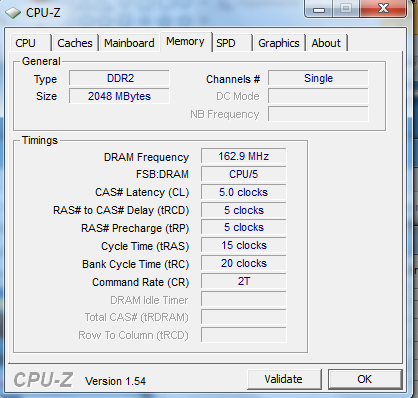Screen dimensions: 418x398
Task: Click the Command Rate (CR) label
Action: click(x=141, y=282)
